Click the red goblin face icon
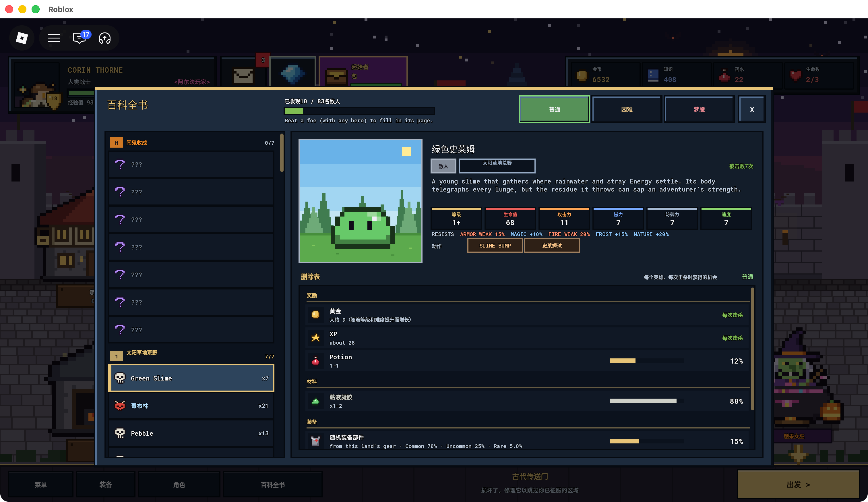The width and height of the screenshot is (868, 502). tap(120, 406)
